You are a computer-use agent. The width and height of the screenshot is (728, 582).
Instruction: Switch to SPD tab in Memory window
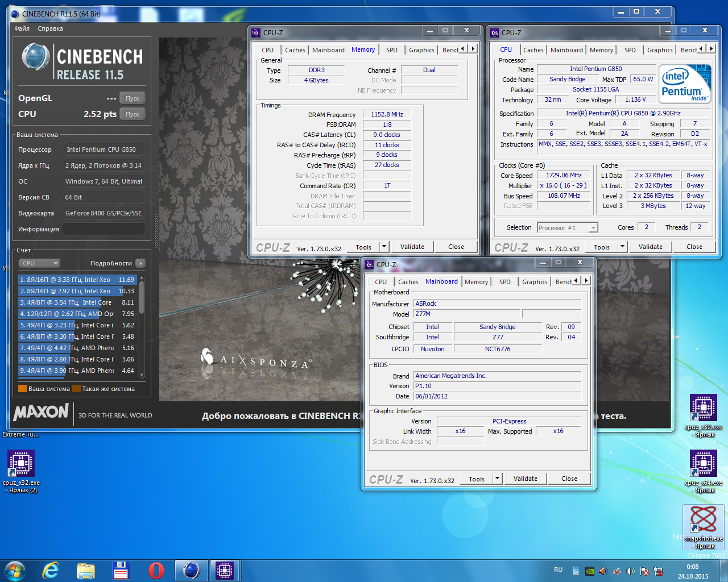pyautogui.click(x=392, y=50)
